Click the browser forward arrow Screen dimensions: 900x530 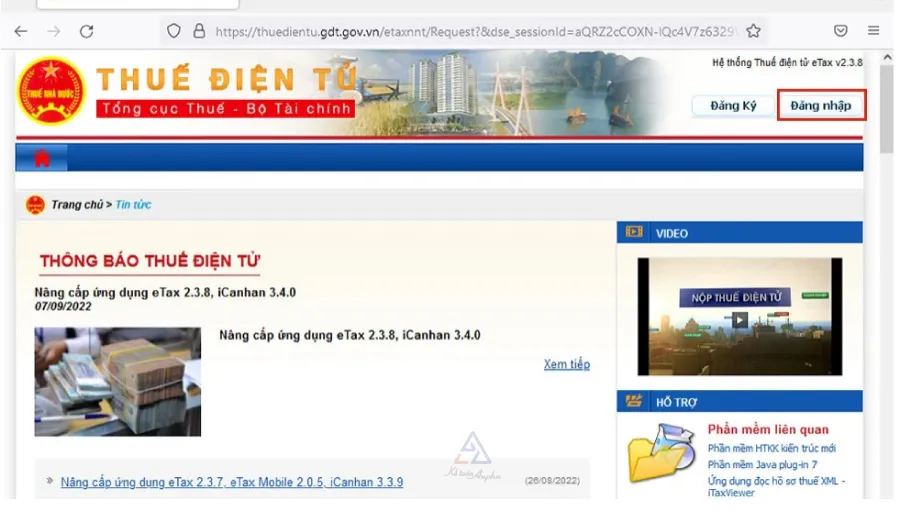tap(54, 31)
